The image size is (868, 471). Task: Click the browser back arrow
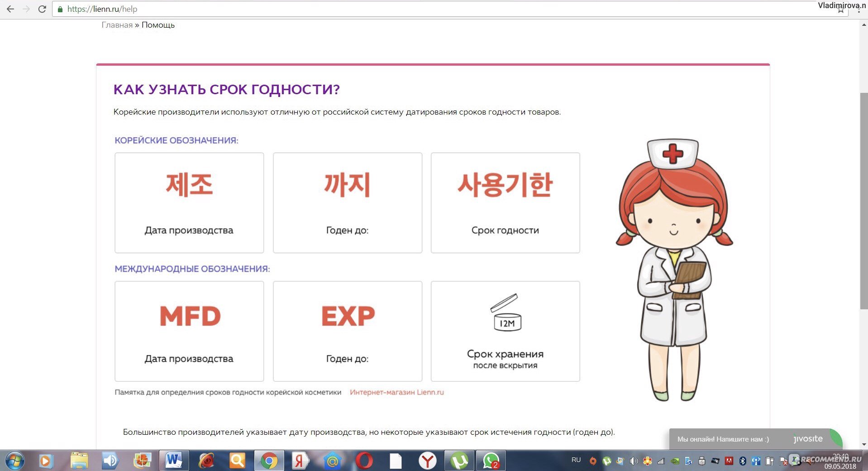10,9
